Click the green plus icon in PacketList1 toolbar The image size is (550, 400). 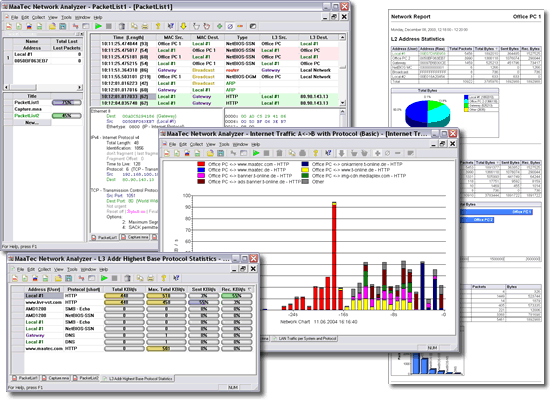(220, 26)
